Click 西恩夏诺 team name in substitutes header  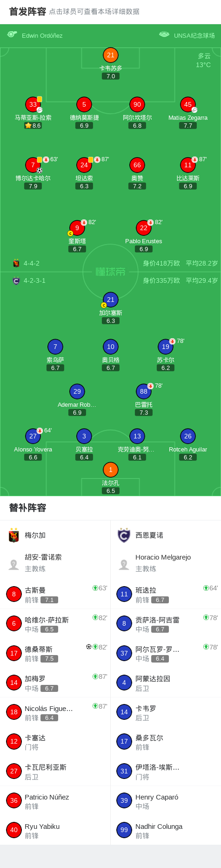coord(149,535)
